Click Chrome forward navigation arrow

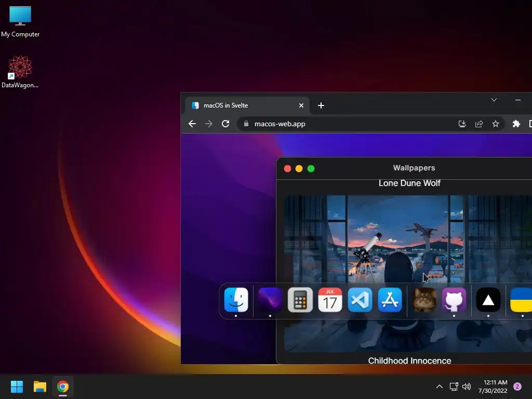click(209, 124)
